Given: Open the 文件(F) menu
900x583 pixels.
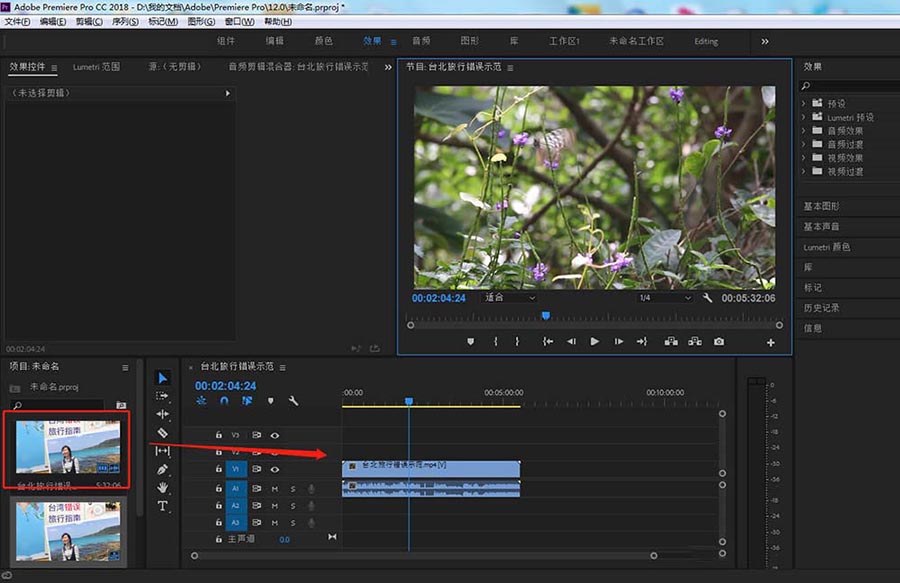Looking at the screenshot, I should pos(18,22).
